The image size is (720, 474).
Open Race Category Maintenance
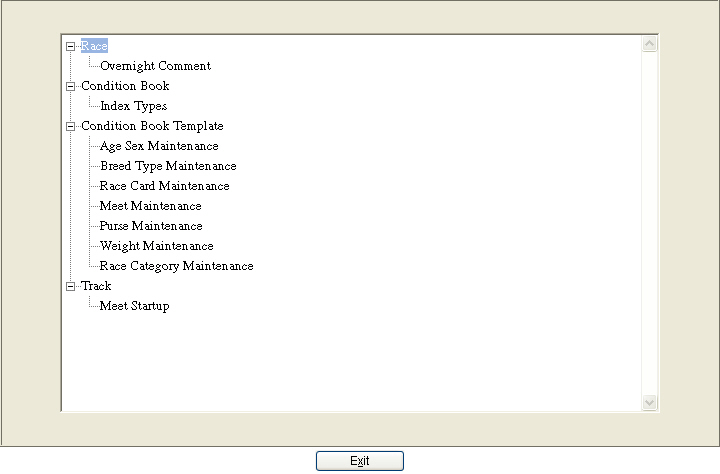pos(176,266)
